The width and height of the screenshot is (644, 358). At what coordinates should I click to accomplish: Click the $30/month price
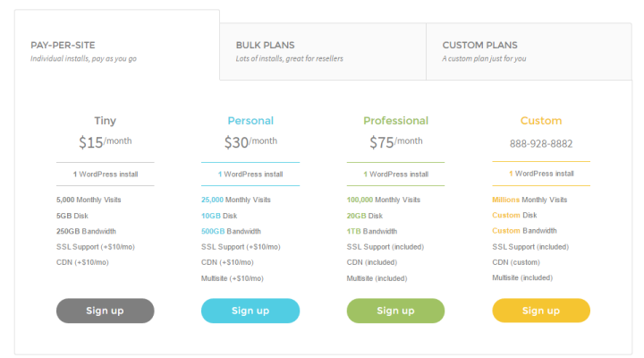click(x=250, y=142)
